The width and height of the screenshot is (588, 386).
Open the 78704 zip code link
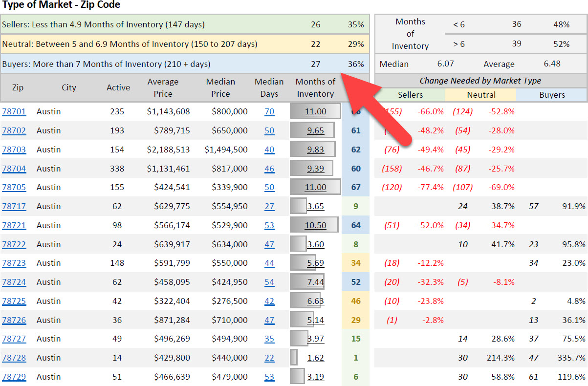pyautogui.click(x=14, y=169)
